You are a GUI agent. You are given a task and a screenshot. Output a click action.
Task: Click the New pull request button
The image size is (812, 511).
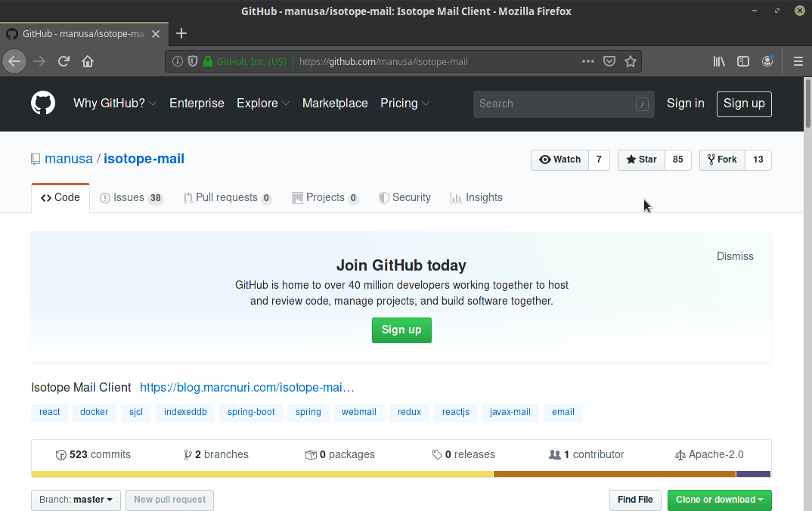pyautogui.click(x=170, y=500)
